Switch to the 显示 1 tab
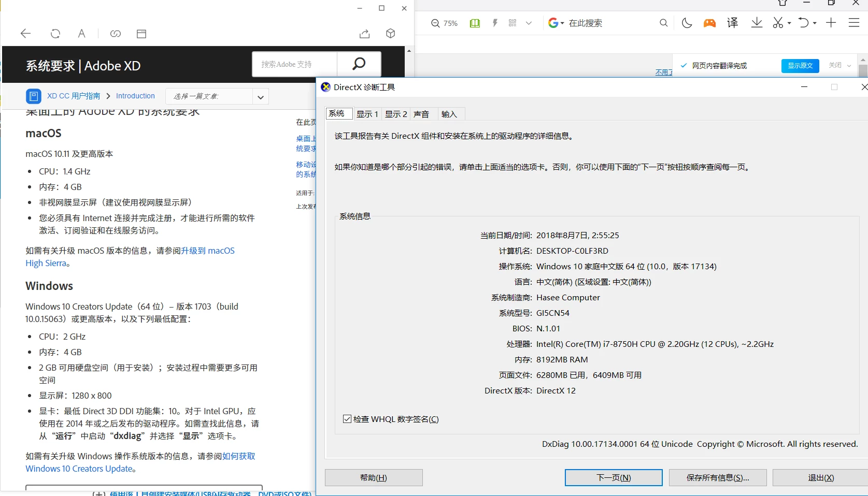The image size is (868, 496). [367, 114]
